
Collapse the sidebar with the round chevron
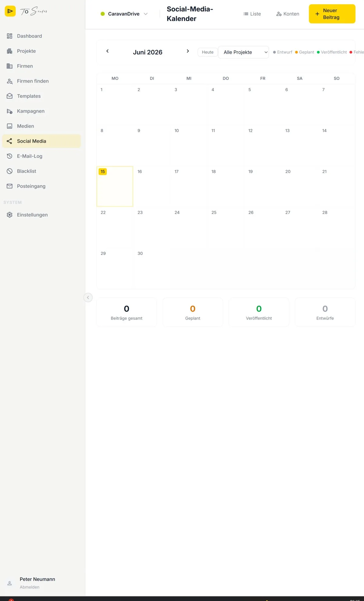coord(88,298)
